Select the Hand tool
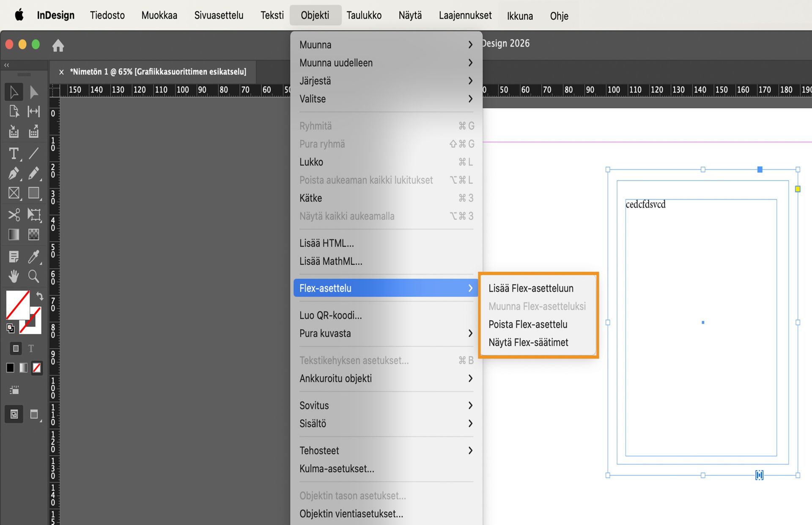812x525 pixels. tap(14, 276)
